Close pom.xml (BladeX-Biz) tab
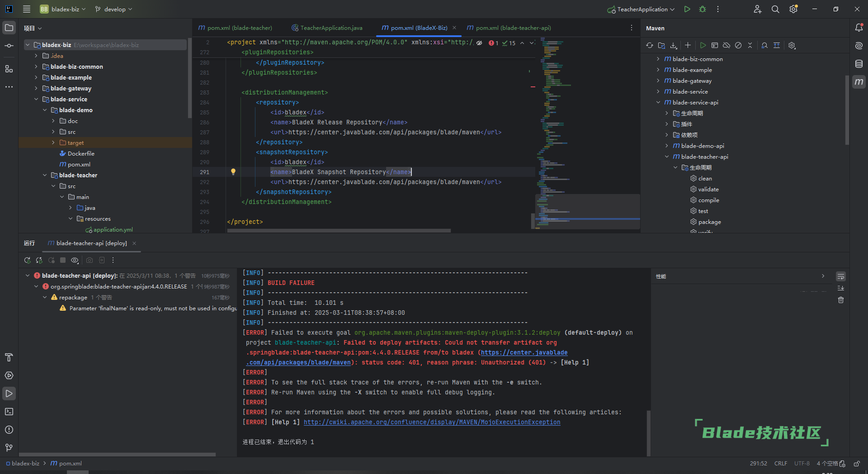868x474 pixels. pyautogui.click(x=454, y=28)
